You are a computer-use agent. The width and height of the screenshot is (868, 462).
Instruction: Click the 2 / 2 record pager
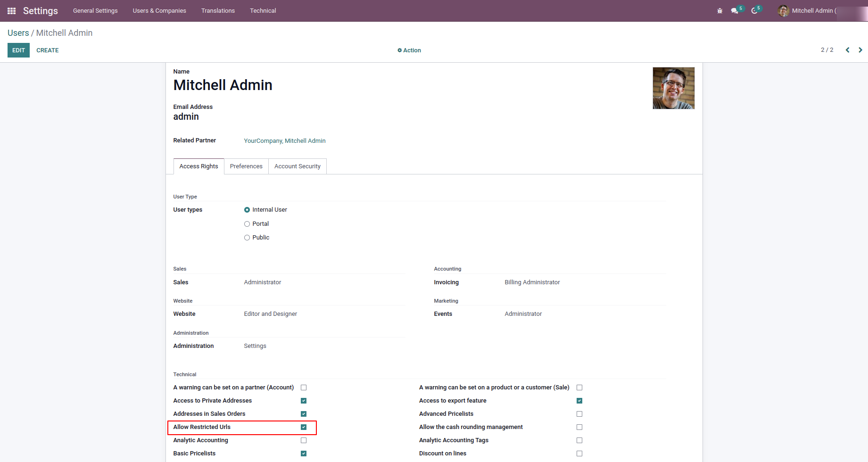[x=827, y=50]
